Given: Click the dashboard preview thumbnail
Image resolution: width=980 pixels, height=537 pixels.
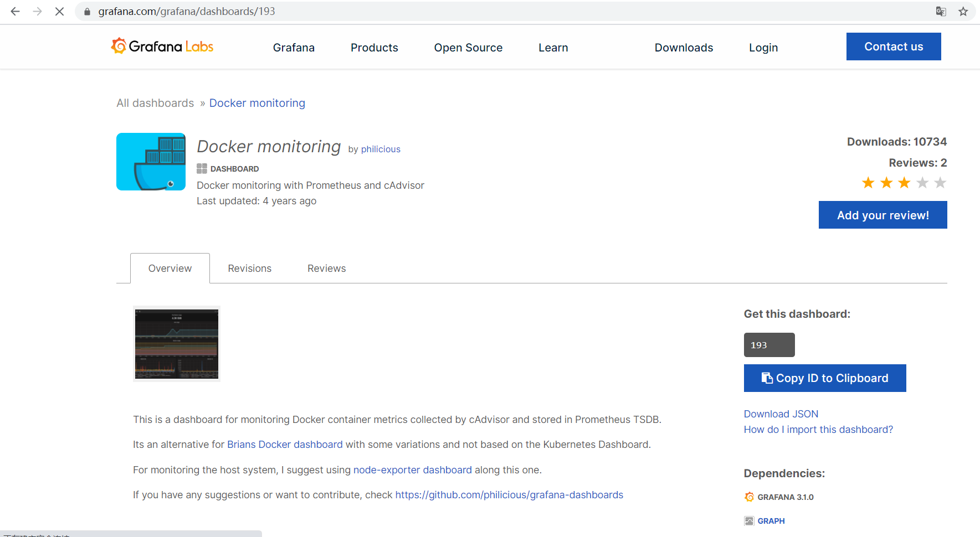Looking at the screenshot, I should pos(176,343).
